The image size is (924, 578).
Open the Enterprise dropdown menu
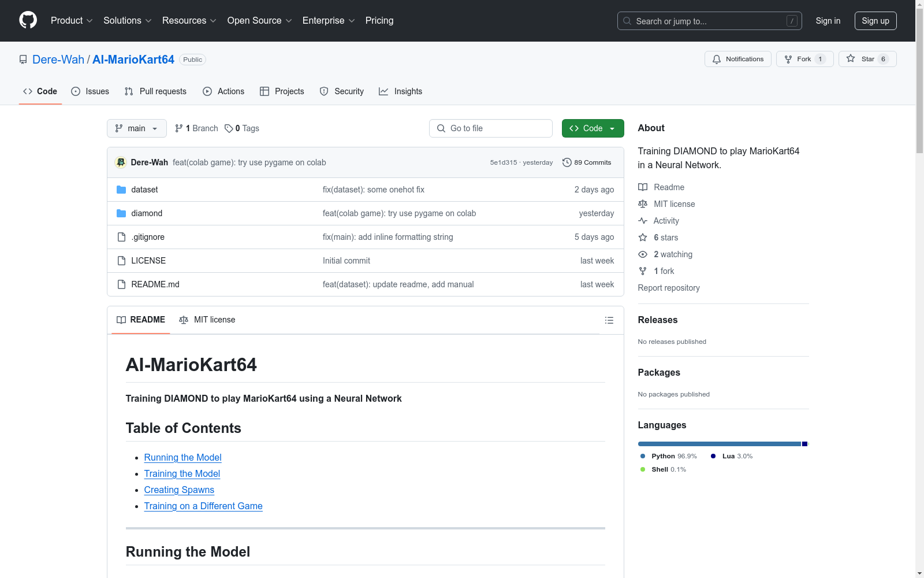point(329,20)
